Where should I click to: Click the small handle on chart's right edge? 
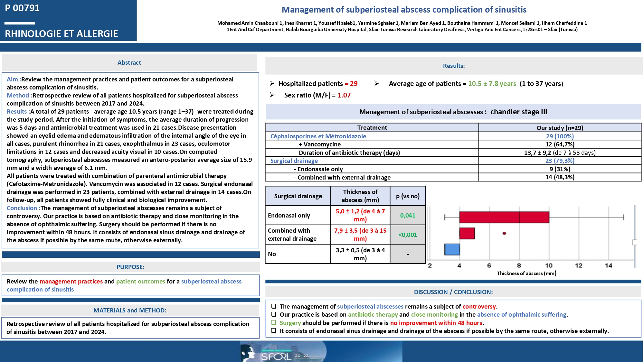(634, 242)
